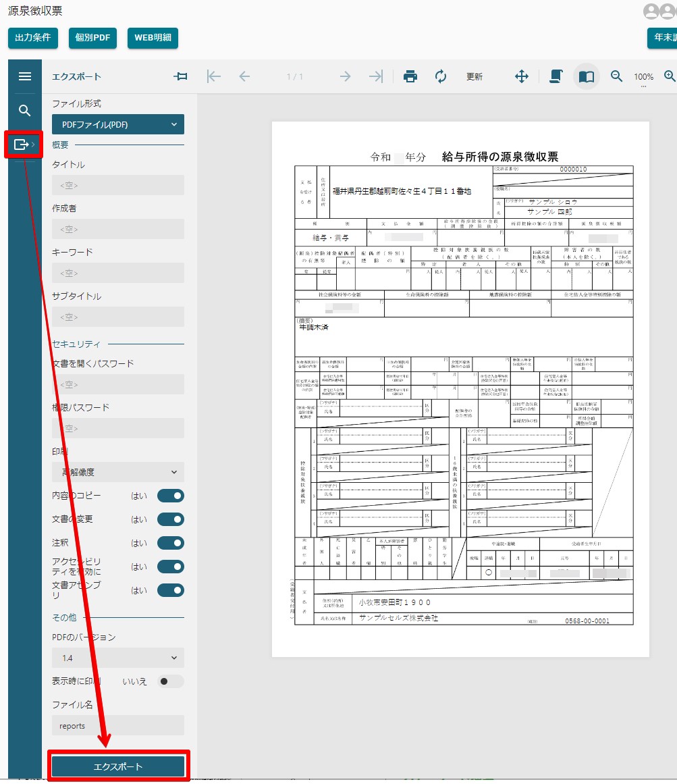The height and width of the screenshot is (784, 677).
Task: Toggle the 文書の変更 switch
Action: point(170,519)
